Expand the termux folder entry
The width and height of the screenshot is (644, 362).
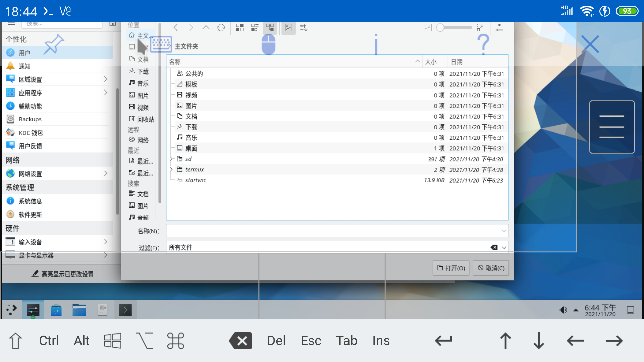click(x=171, y=169)
